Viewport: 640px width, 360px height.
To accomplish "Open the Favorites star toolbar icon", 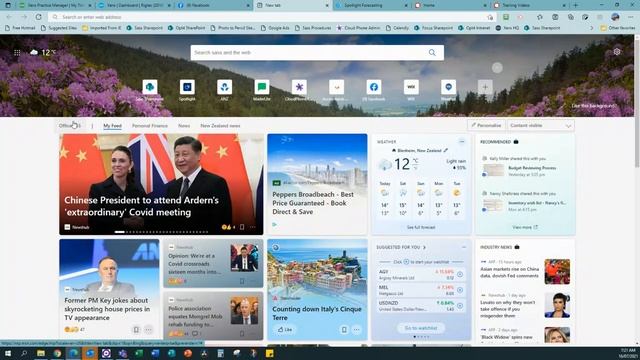I will pos(540,17).
